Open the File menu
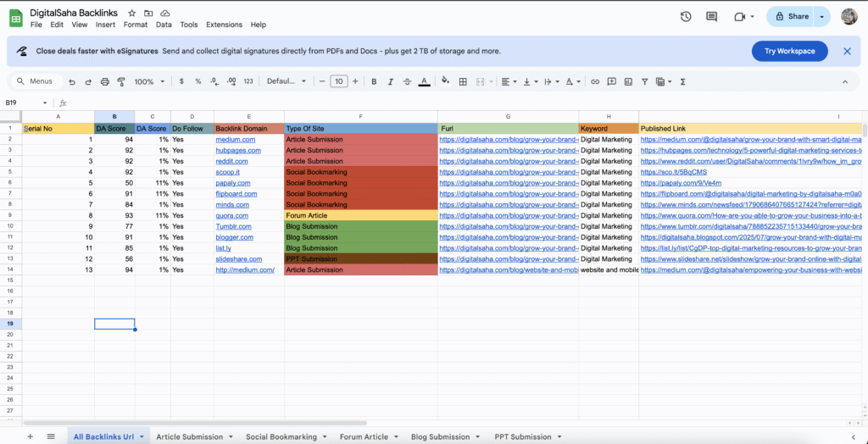The image size is (868, 444). (x=36, y=25)
